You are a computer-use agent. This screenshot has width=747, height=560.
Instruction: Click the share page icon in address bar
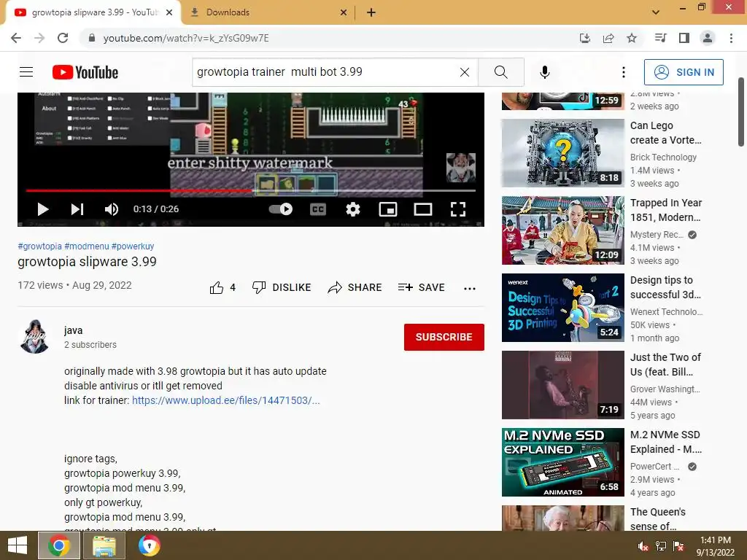[x=608, y=38]
